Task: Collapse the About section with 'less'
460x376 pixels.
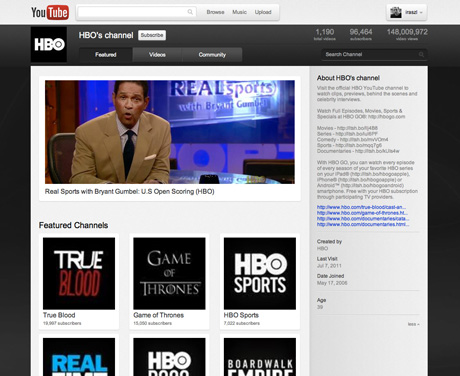Action: tap(414, 324)
